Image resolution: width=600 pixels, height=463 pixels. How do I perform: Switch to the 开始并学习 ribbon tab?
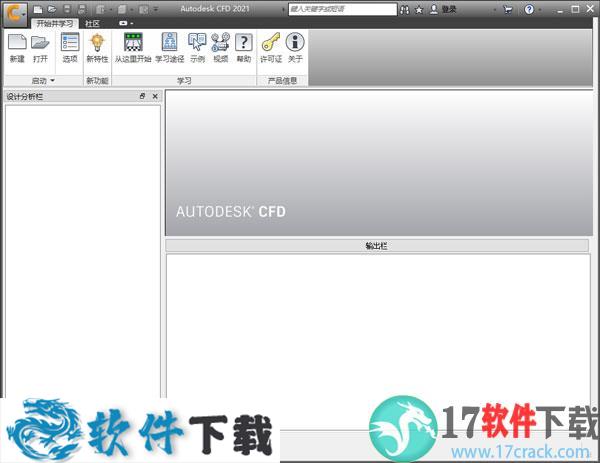55,24
